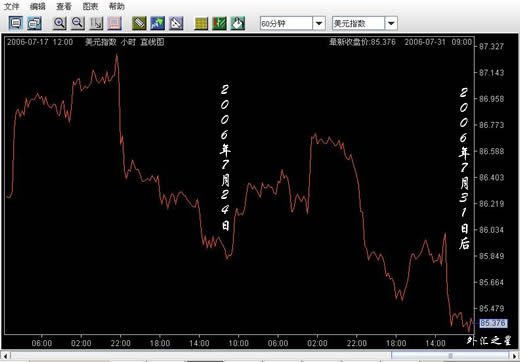Select the cascaded windows icon
This screenshot has height=362, width=520.
coord(34,23)
